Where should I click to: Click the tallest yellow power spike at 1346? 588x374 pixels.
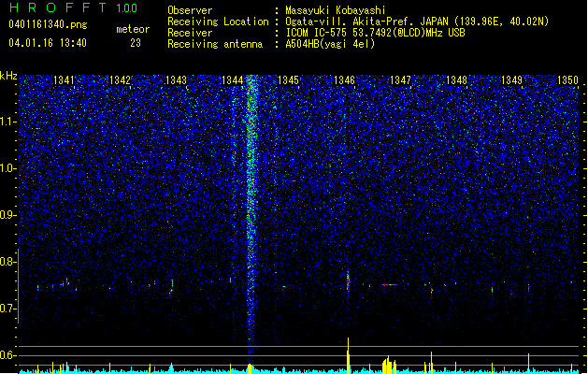[x=348, y=355]
